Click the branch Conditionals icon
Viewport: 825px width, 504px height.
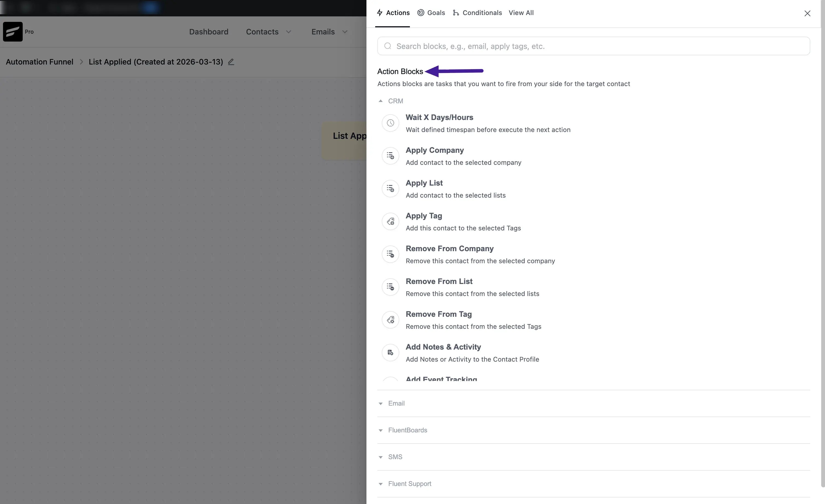pos(456,13)
